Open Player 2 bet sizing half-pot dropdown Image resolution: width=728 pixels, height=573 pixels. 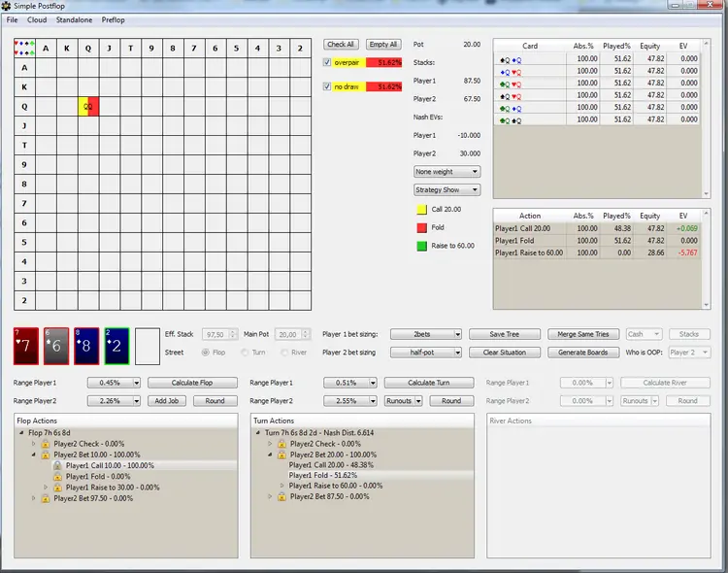tap(426, 353)
